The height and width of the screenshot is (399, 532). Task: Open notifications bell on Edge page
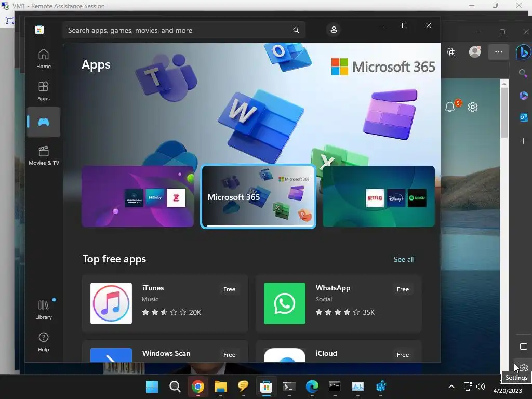450,107
